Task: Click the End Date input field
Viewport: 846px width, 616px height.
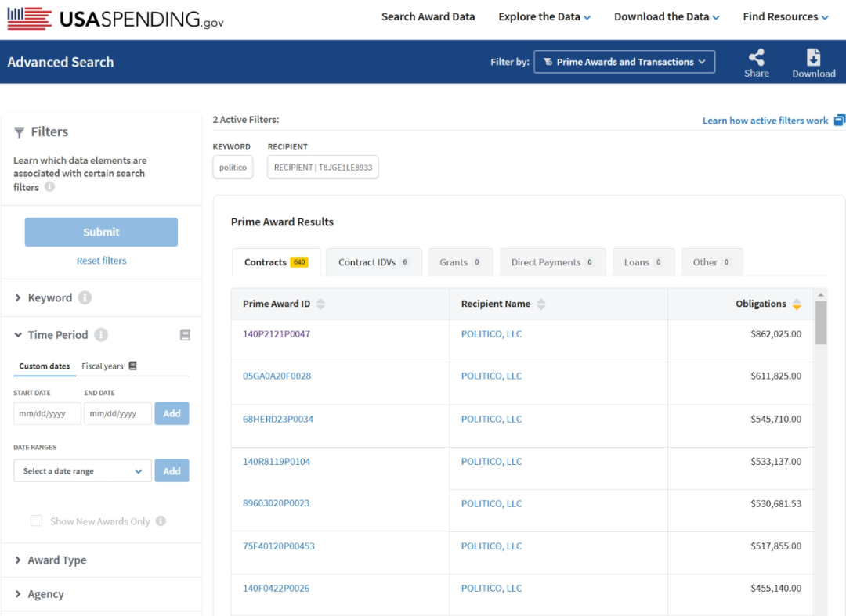Action: tap(117, 413)
